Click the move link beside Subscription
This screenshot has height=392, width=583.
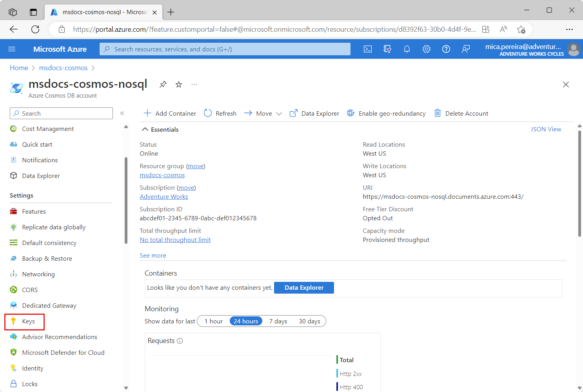pyautogui.click(x=186, y=188)
